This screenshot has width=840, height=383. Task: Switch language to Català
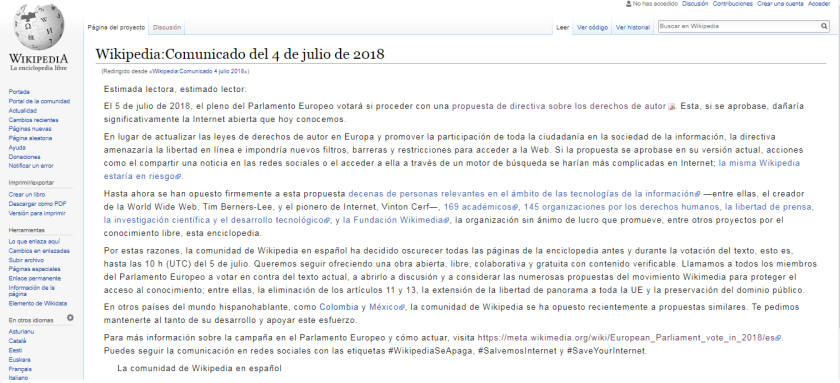17,341
